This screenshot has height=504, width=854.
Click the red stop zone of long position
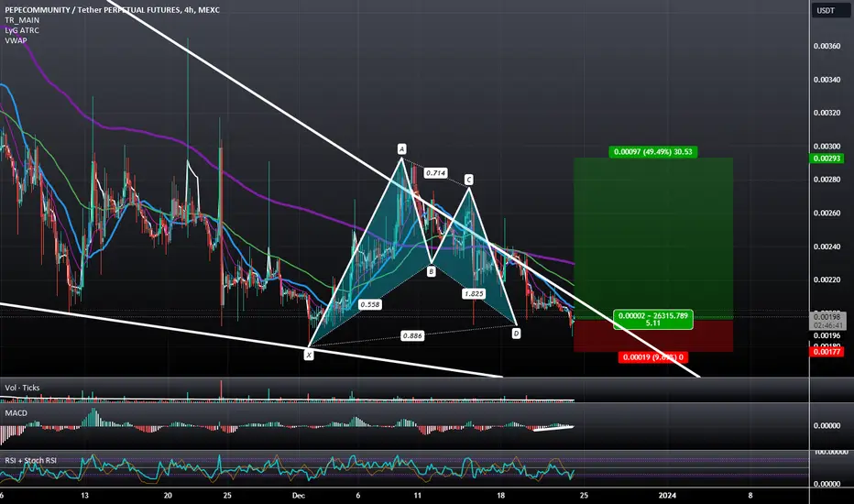pyautogui.click(x=653, y=335)
